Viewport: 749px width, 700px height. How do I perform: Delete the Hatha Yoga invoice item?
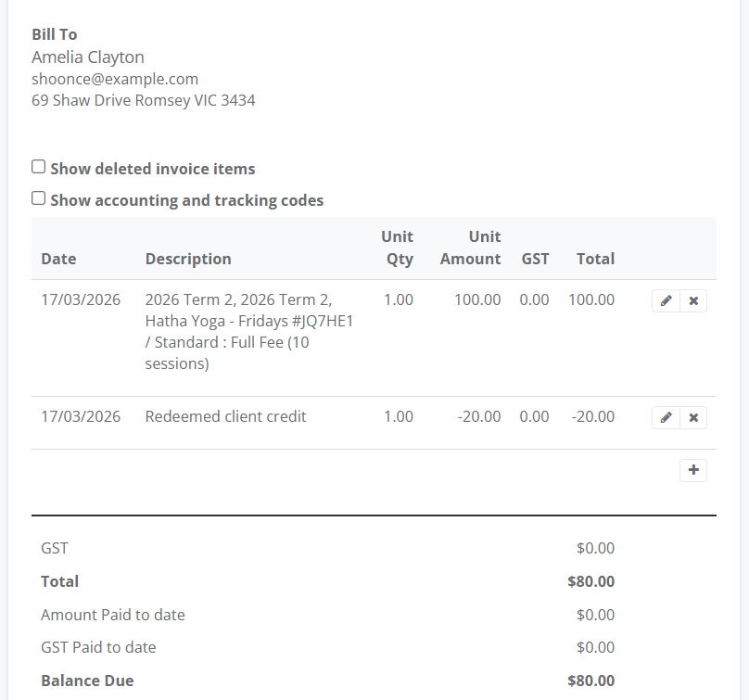(x=693, y=301)
